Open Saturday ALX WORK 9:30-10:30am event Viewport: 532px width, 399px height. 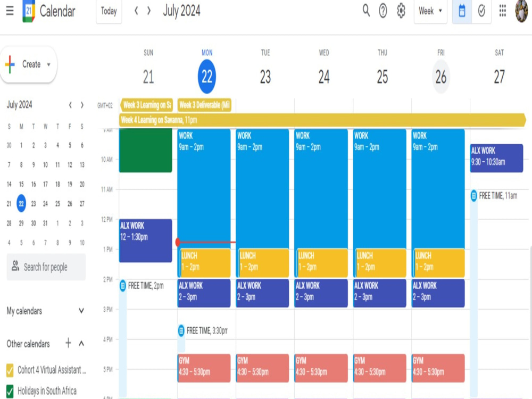[496, 158]
